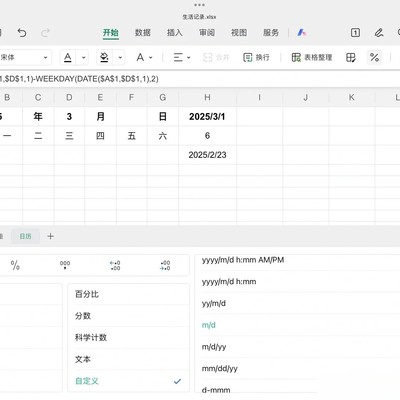The width and height of the screenshot is (400, 400).
Task: Open the sheet count icon showing 1
Action: 355,33
